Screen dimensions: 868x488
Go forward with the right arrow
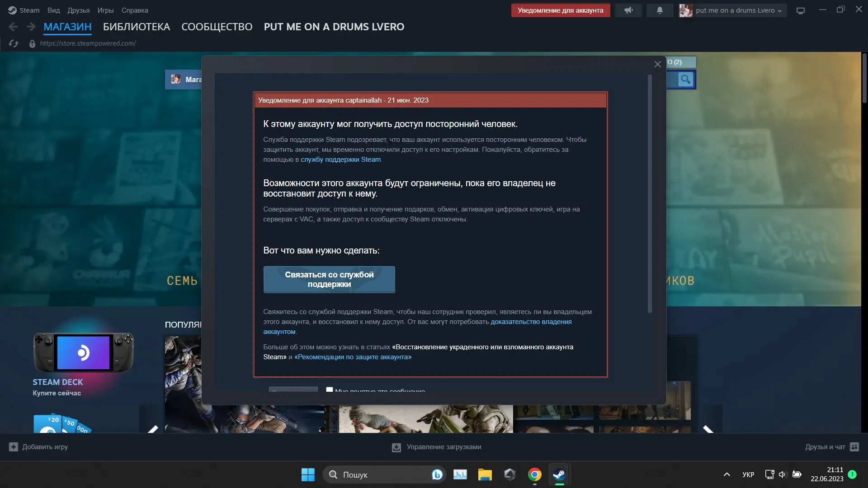tap(31, 27)
